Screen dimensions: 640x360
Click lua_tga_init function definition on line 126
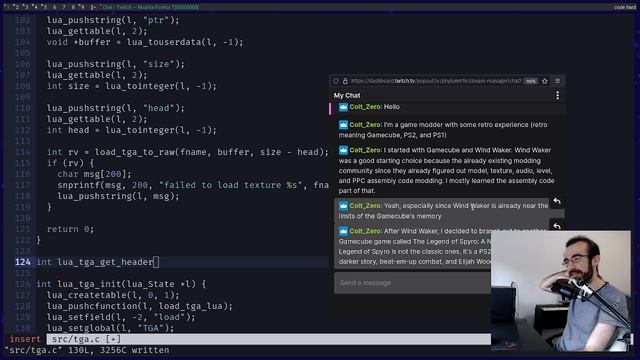121,284
